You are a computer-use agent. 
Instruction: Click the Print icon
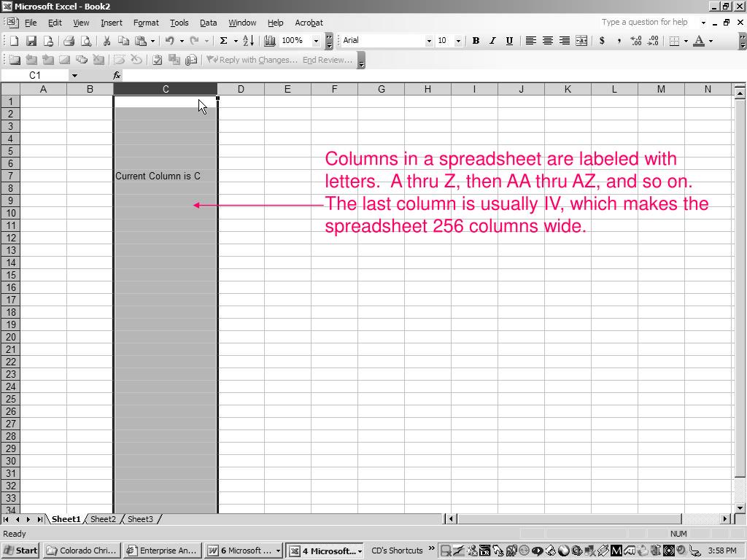[69, 41]
